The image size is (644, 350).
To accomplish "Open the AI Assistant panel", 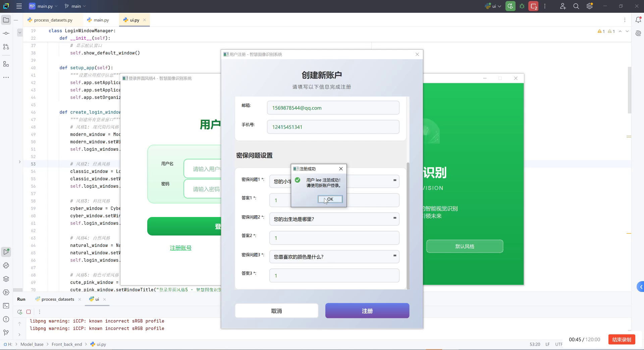I will pos(638,33).
